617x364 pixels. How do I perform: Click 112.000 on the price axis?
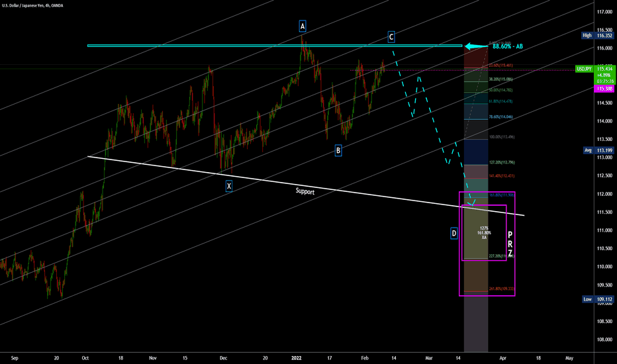coord(604,194)
